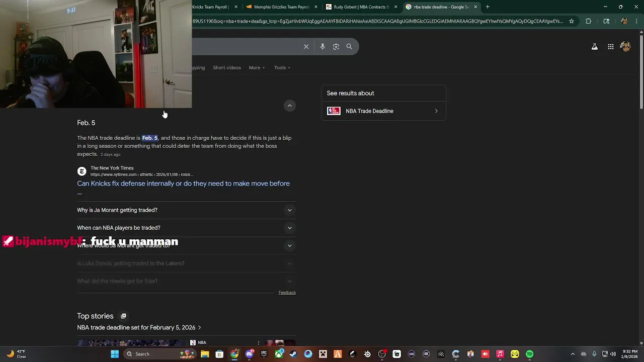Close the Rudy Gobert NBA Contracts tab

pos(395,7)
